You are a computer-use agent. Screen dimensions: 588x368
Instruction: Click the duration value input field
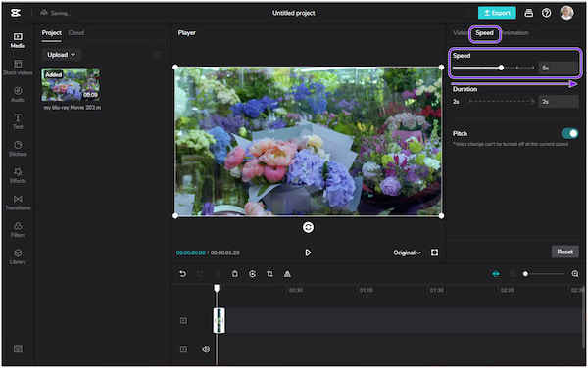[559, 102]
